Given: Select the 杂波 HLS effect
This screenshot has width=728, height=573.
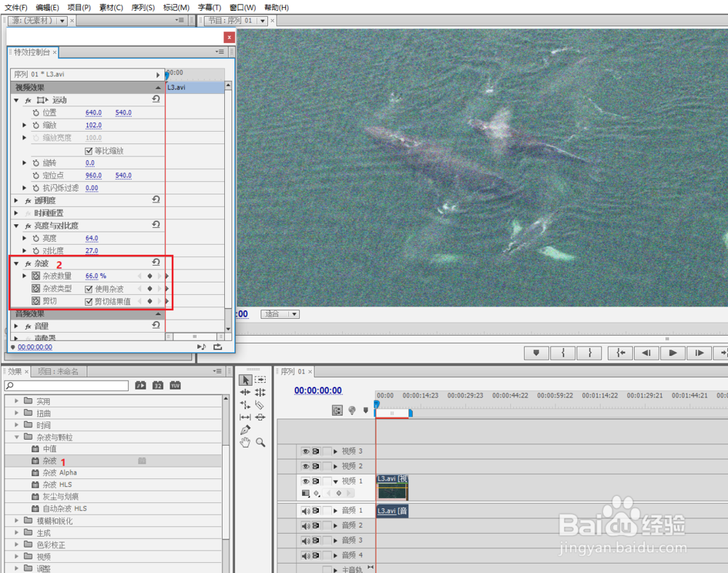Looking at the screenshot, I should 58,484.
